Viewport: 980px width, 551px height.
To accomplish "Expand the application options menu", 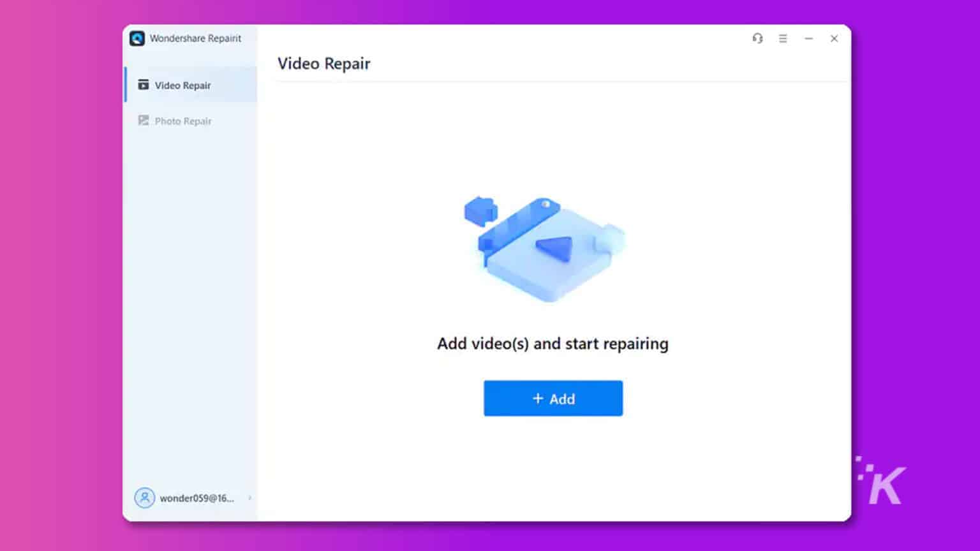I will (x=783, y=38).
